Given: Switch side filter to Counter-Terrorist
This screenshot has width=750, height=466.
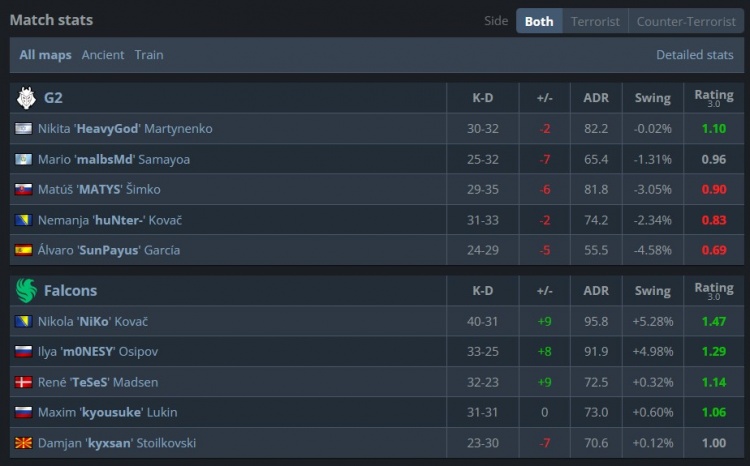Looking at the screenshot, I should (686, 22).
